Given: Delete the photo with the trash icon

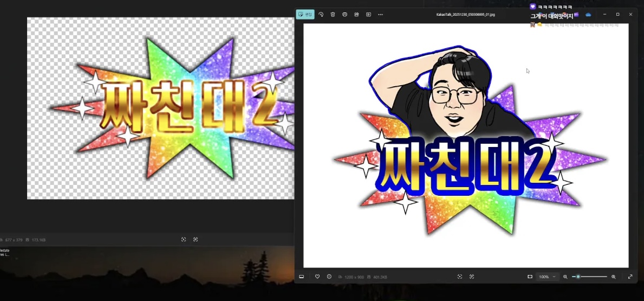Looking at the screenshot, I should pyautogui.click(x=333, y=15).
